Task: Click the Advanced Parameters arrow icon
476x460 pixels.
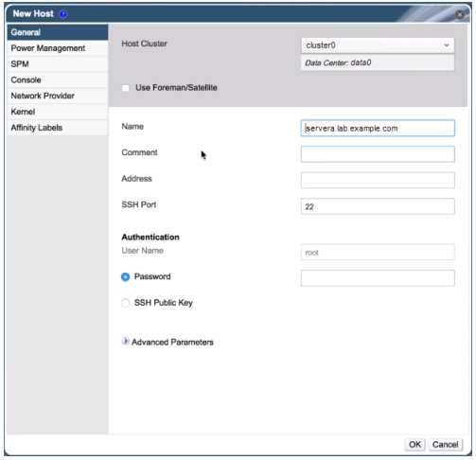Action: pyautogui.click(x=125, y=341)
